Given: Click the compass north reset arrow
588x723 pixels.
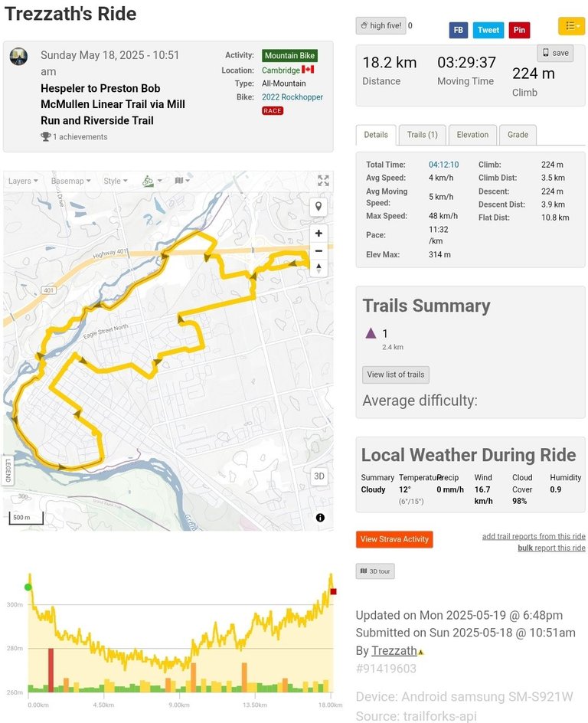Looking at the screenshot, I should (318, 268).
